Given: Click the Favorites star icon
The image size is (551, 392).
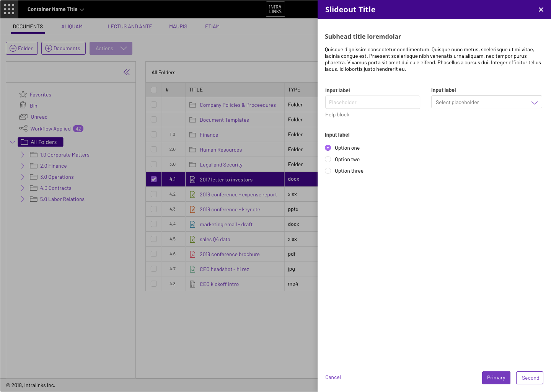Looking at the screenshot, I should click(23, 94).
